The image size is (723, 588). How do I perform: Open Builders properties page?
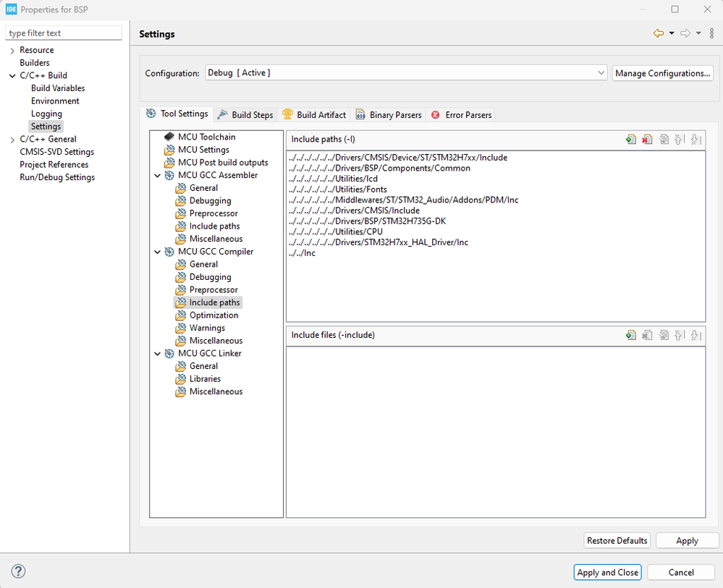35,63
